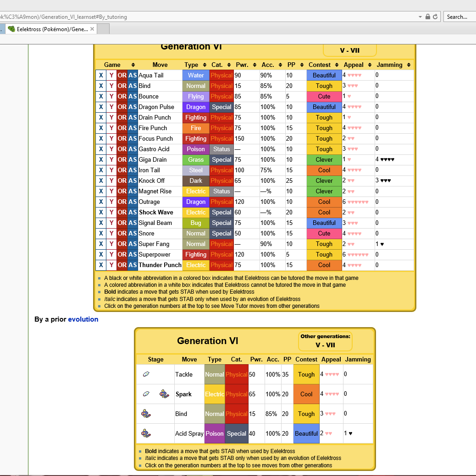Sort tutoring table by Appeal column
The height and width of the screenshot is (476, 476).
pyautogui.click(x=370, y=65)
